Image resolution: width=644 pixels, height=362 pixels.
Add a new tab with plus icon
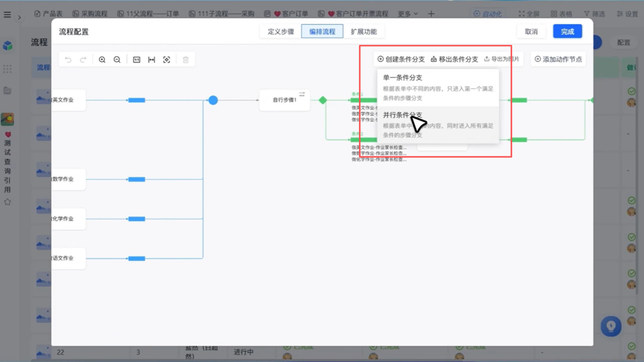tap(431, 14)
